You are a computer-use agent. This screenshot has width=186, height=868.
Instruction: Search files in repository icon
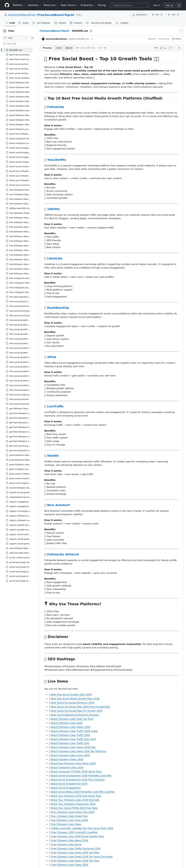[x=32, y=38]
